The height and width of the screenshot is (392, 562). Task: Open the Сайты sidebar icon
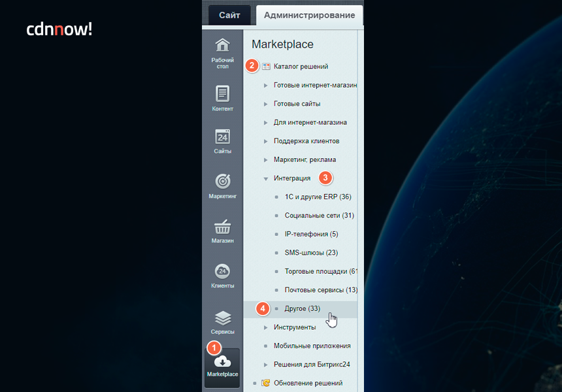pos(222,137)
